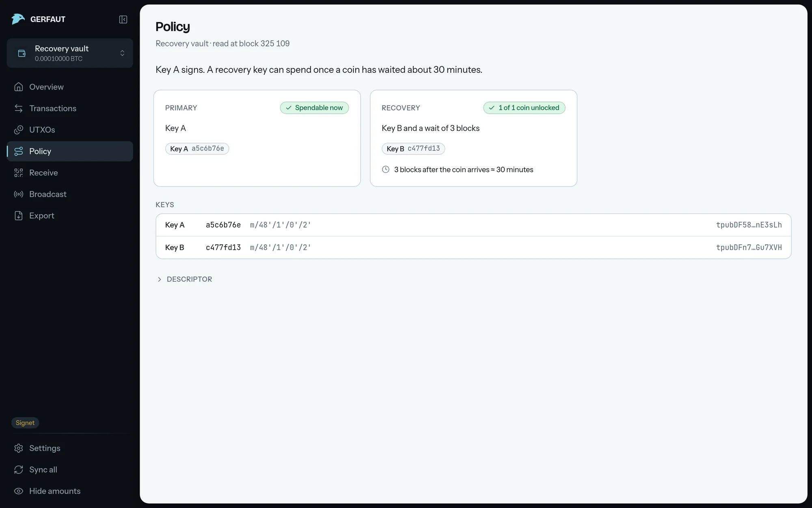The width and height of the screenshot is (812, 508).
Task: Click the Key B c477fd13 chip
Action: 413,149
